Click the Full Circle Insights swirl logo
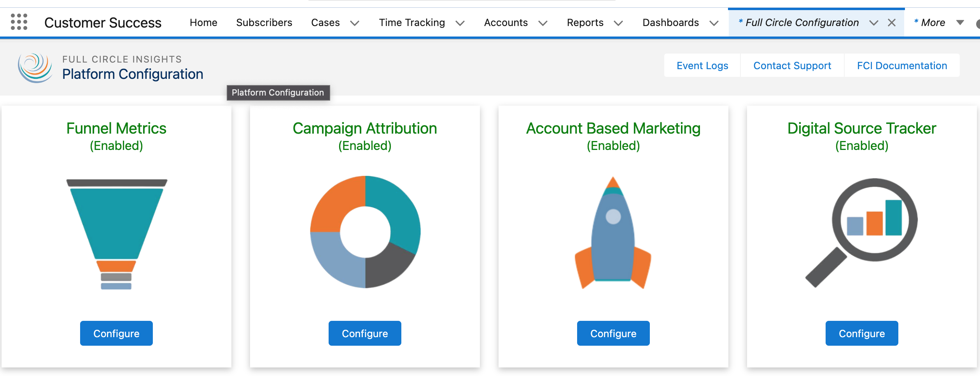The height and width of the screenshot is (376, 980). pos(35,68)
